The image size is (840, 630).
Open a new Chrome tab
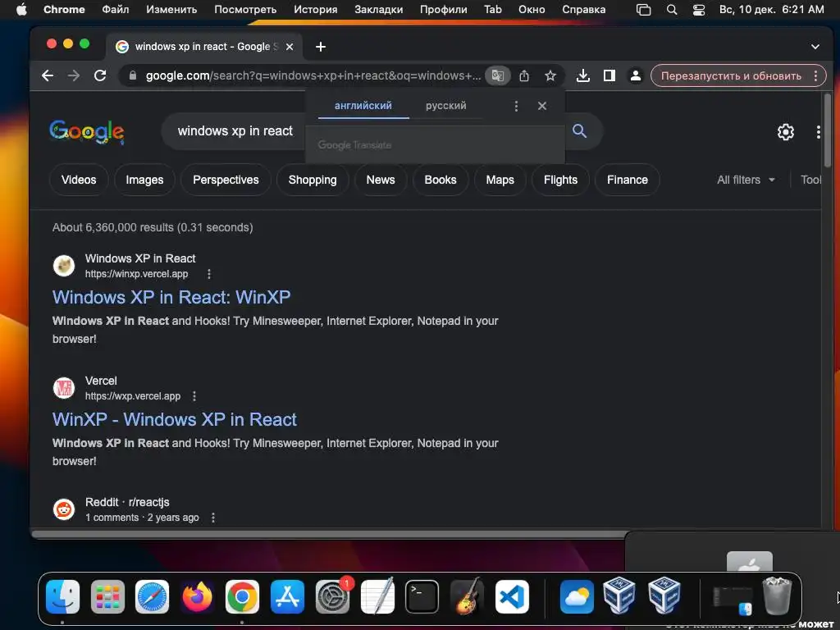[x=321, y=47]
